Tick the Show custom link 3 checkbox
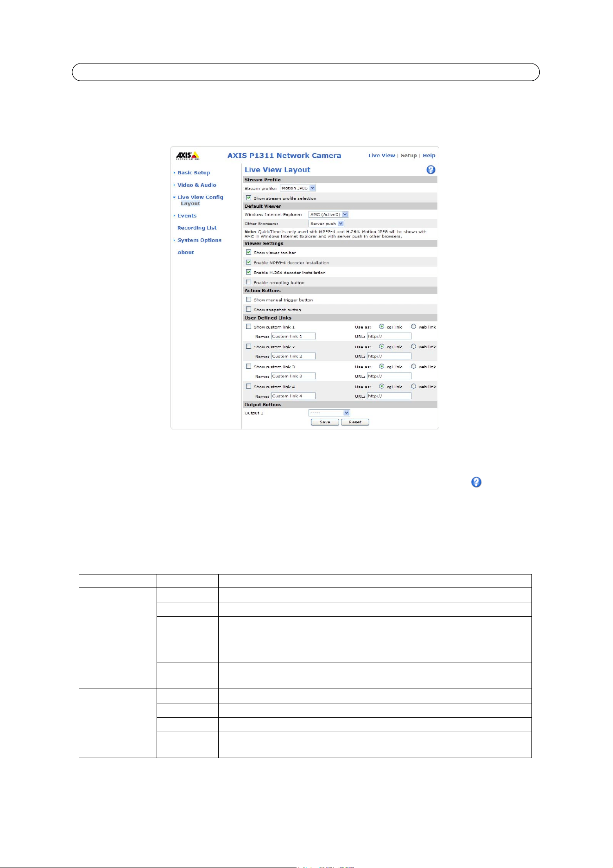 tap(249, 366)
